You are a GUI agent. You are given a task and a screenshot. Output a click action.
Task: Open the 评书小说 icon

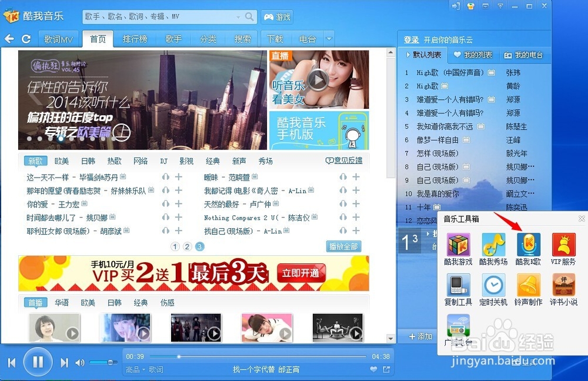pyautogui.click(x=563, y=285)
